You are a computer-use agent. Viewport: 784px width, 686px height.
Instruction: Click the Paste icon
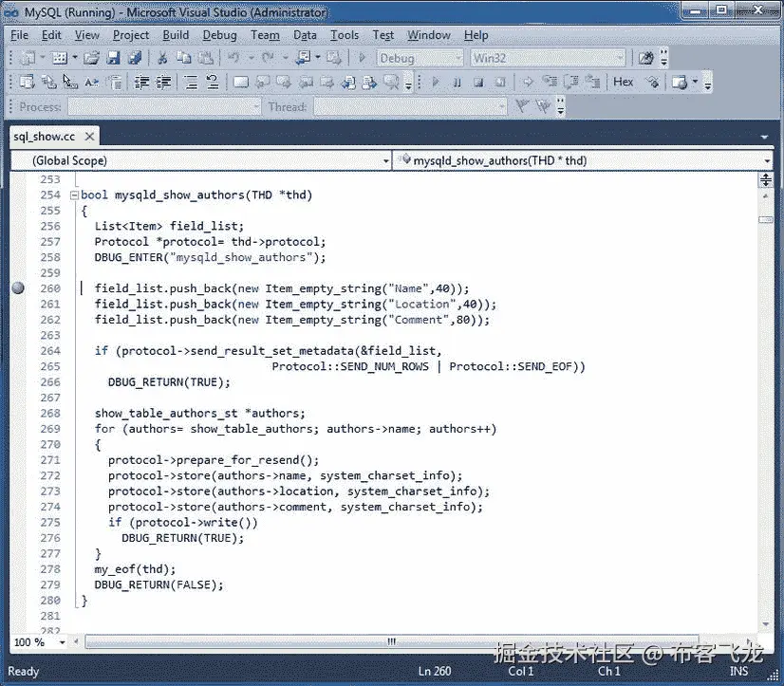tap(206, 58)
